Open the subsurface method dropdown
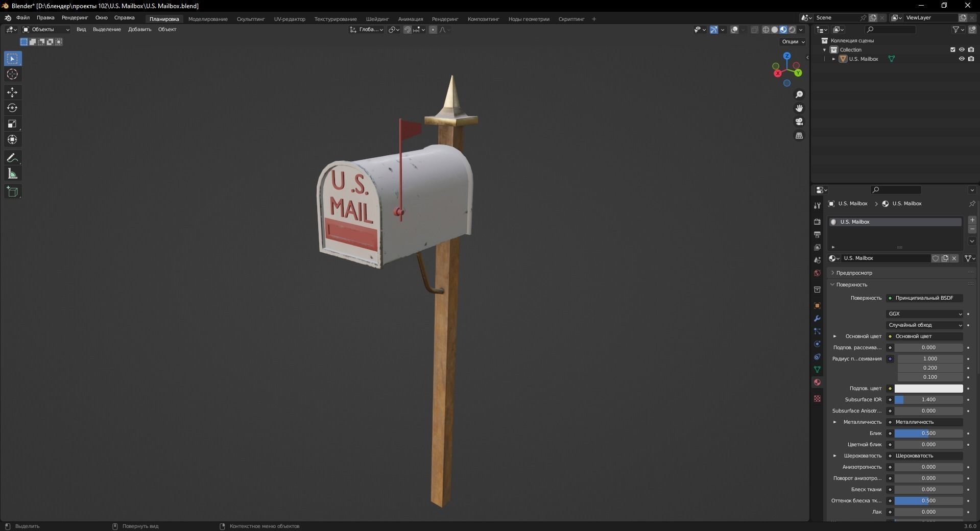 [x=925, y=325]
